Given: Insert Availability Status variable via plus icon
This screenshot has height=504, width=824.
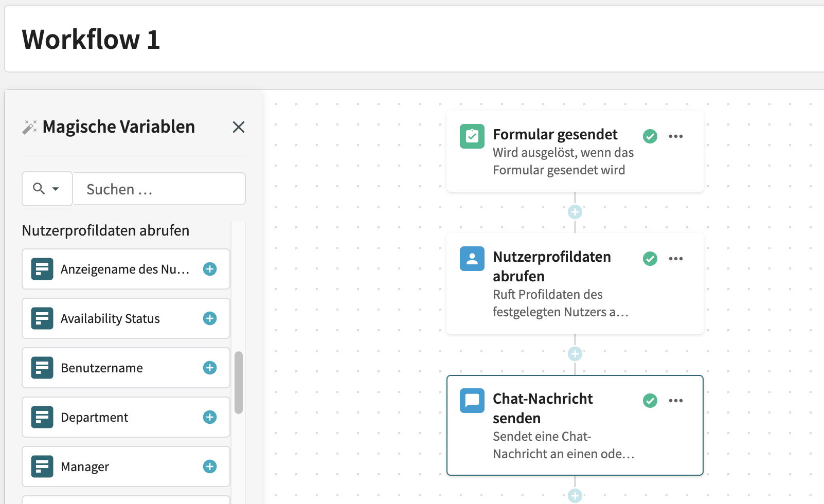Looking at the screenshot, I should click(x=210, y=318).
